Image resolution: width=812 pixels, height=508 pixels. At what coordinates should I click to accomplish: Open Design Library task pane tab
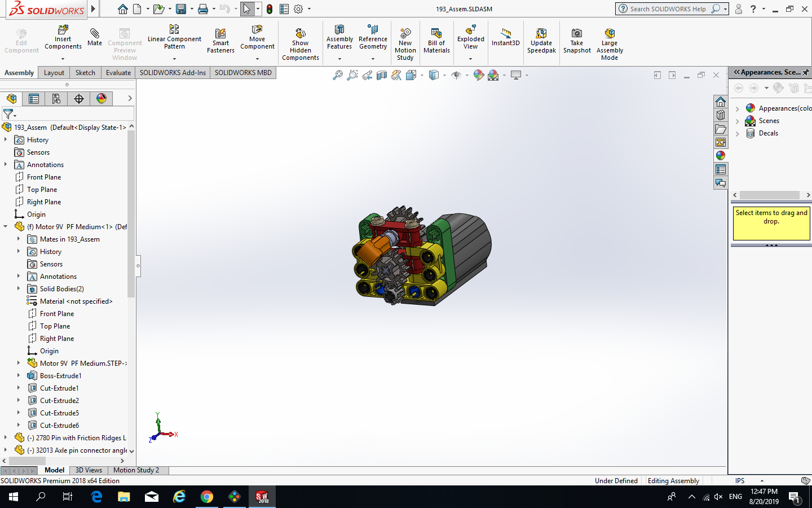coord(721,115)
